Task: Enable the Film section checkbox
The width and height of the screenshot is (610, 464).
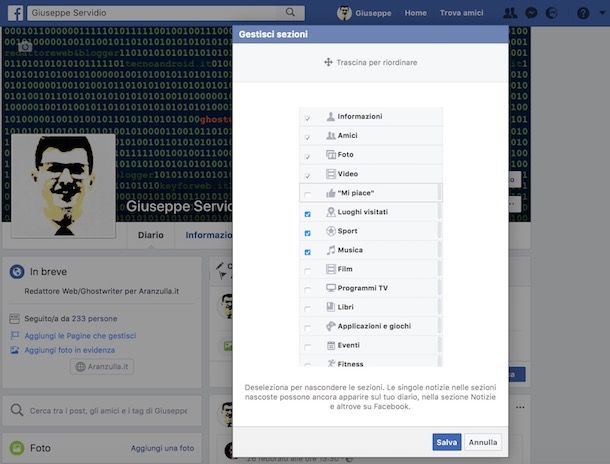Action: coord(308,271)
